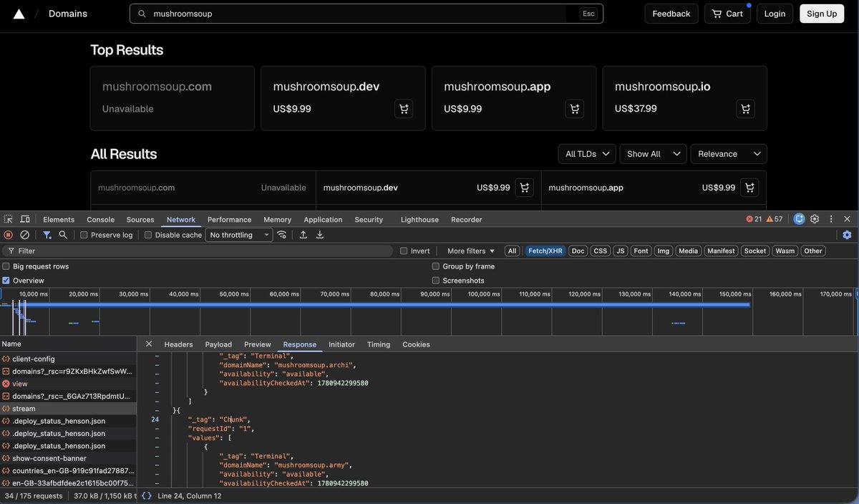The height and width of the screenshot is (504, 859).
Task: Open the Cookies tab
Action: [x=416, y=344]
